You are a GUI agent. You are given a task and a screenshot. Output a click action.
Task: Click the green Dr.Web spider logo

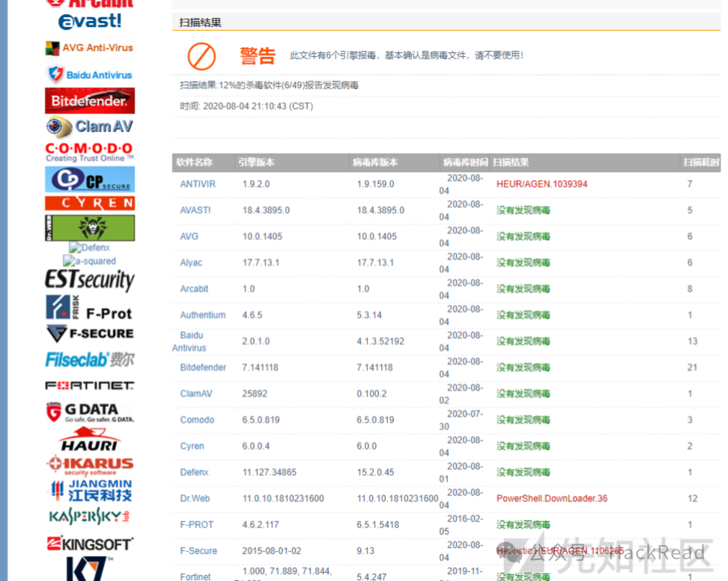[90, 228]
